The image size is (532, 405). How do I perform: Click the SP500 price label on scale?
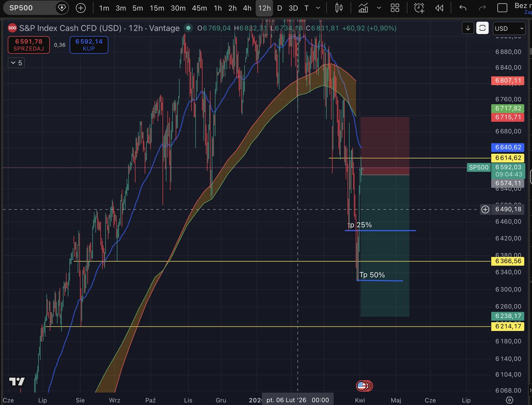[479, 167]
